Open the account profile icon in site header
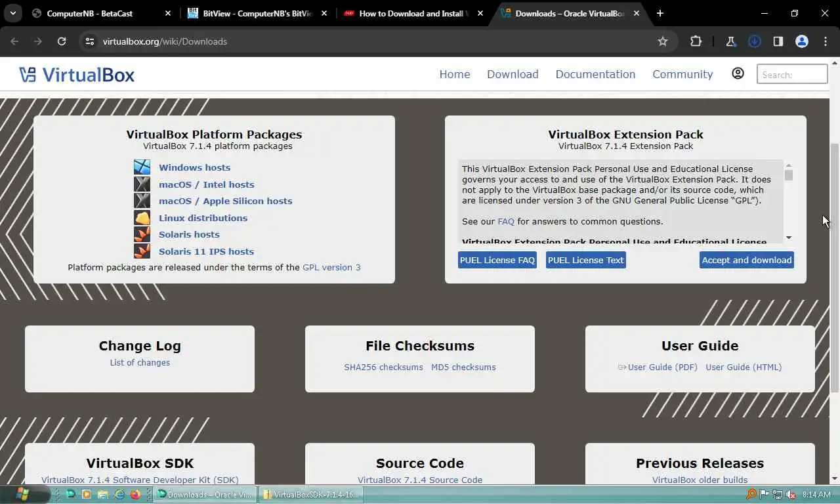The height and width of the screenshot is (504, 840). (738, 73)
